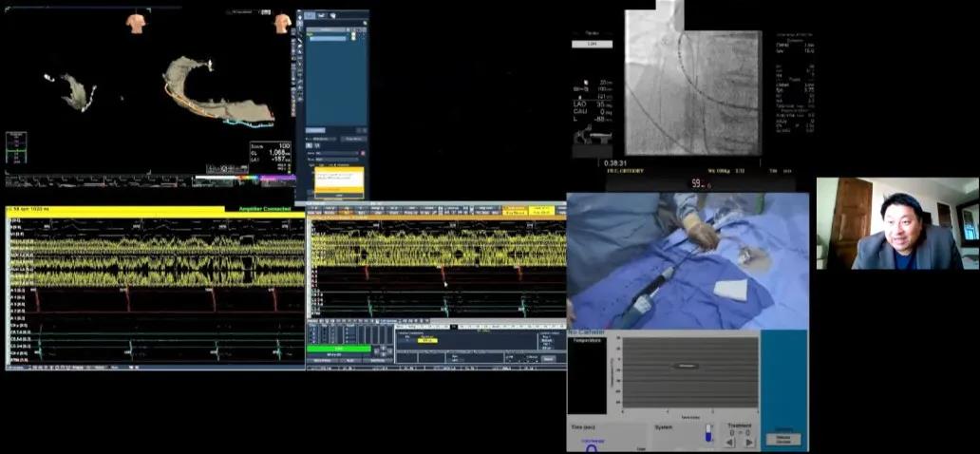Click the right torso orientation icon
The height and width of the screenshot is (454, 980).
tap(282, 23)
